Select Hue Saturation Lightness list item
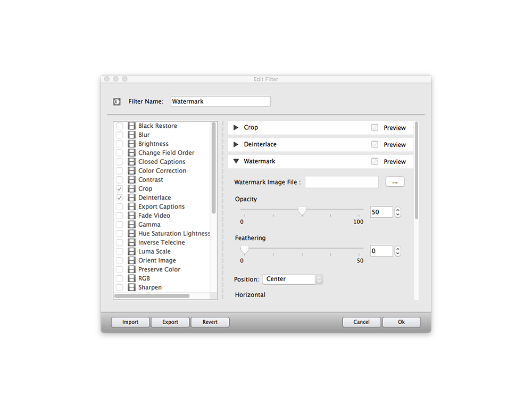Screen dimensions: 532x412 coord(174,234)
